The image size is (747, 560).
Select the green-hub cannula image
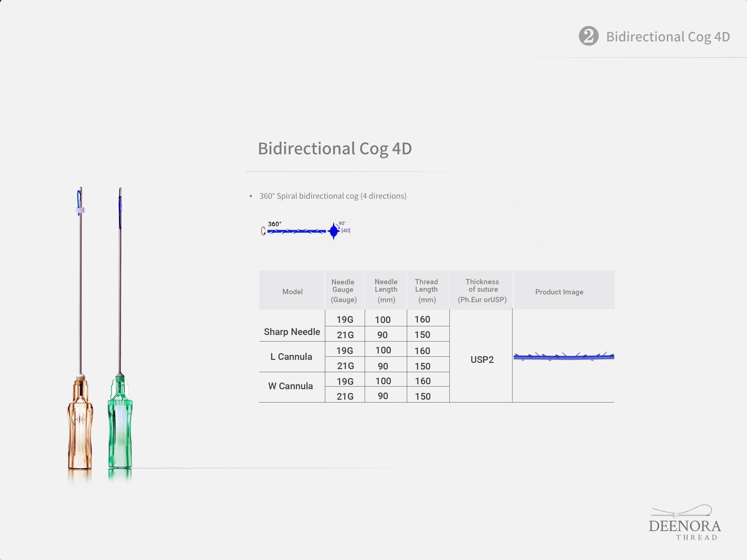click(x=120, y=337)
